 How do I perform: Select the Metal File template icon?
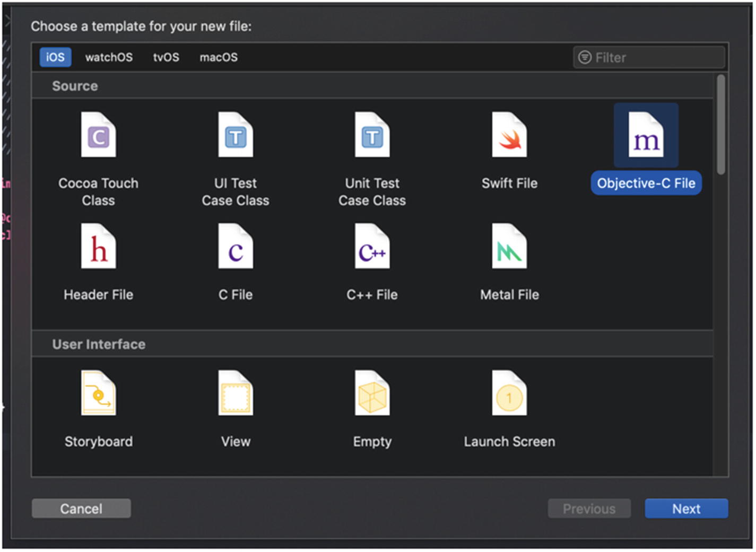click(509, 247)
